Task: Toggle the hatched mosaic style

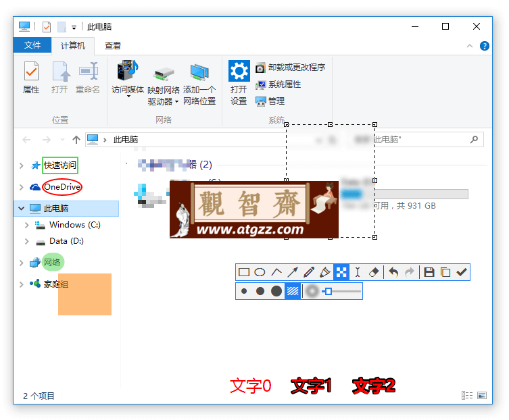Action: [x=293, y=291]
